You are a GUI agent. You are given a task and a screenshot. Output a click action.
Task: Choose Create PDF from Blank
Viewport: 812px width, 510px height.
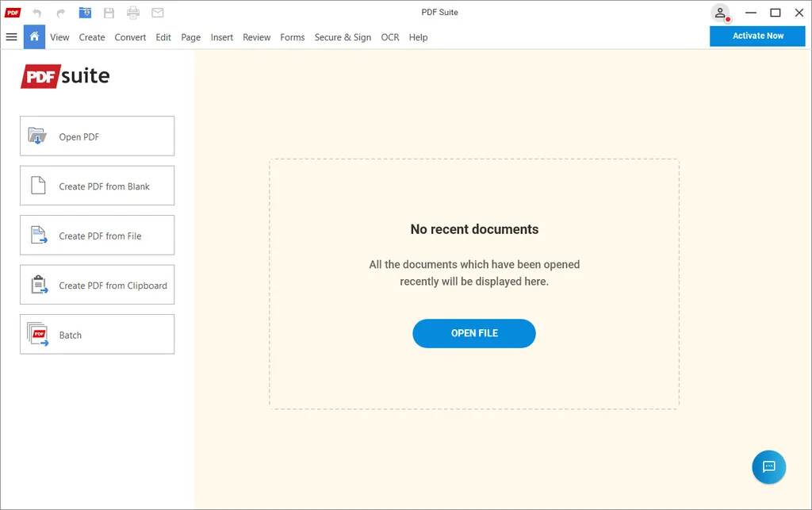tap(97, 186)
